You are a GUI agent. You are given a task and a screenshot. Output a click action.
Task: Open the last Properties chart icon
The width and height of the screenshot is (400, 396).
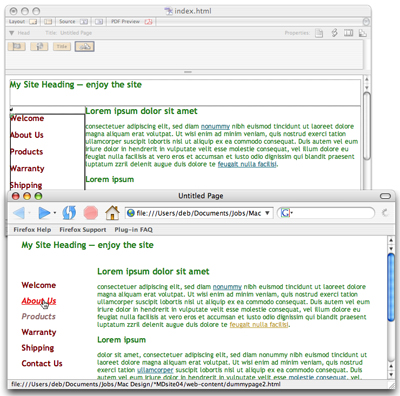tap(362, 33)
